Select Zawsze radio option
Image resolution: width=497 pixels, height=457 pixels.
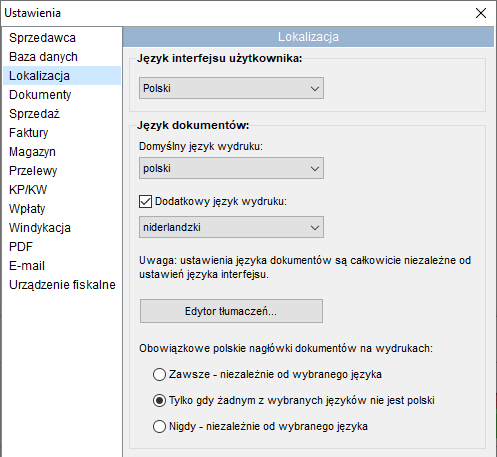(159, 374)
